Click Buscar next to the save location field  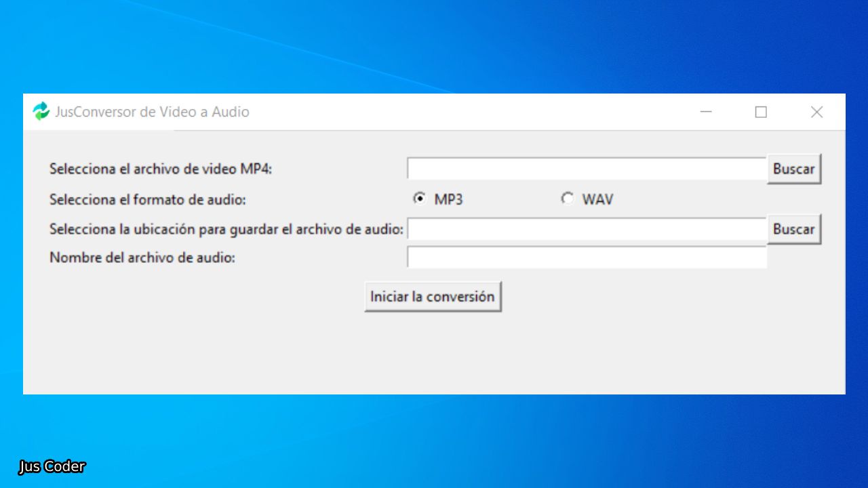click(x=794, y=229)
